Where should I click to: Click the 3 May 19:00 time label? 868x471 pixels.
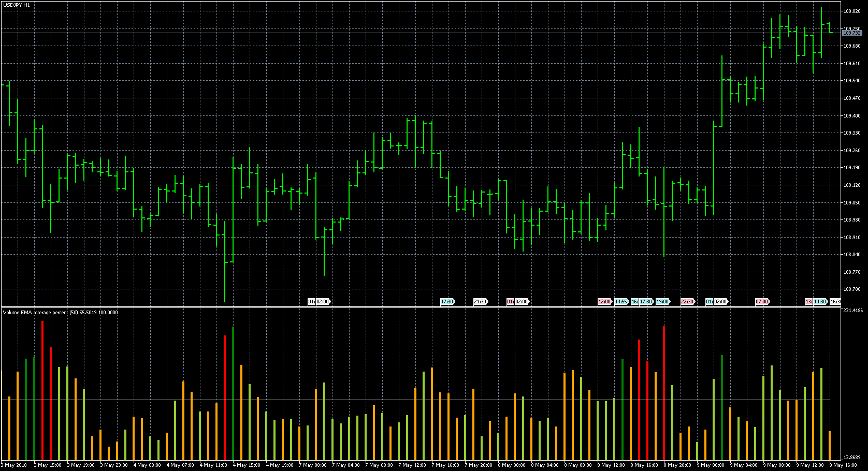pyautogui.click(x=81, y=465)
